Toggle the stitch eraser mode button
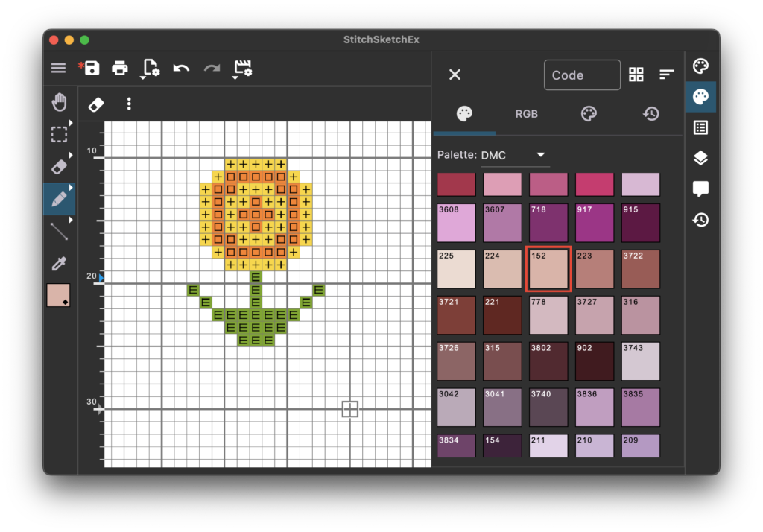Viewport: 763px width, 532px height. click(96, 104)
